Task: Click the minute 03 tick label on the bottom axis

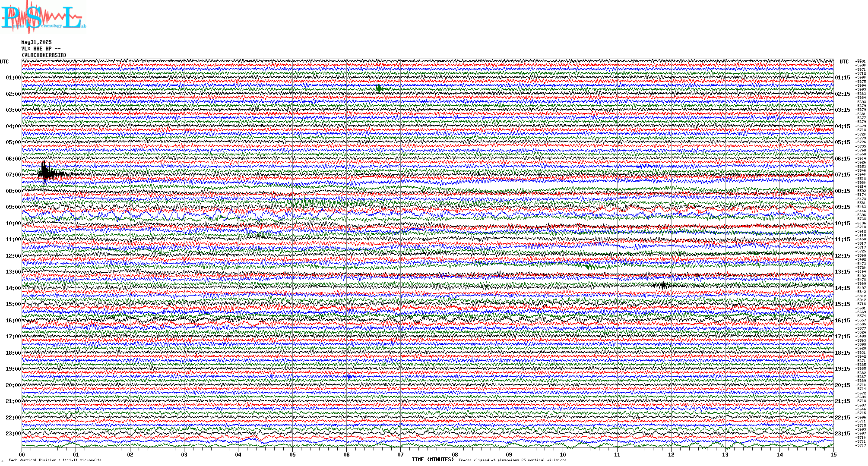Action: coord(184,454)
